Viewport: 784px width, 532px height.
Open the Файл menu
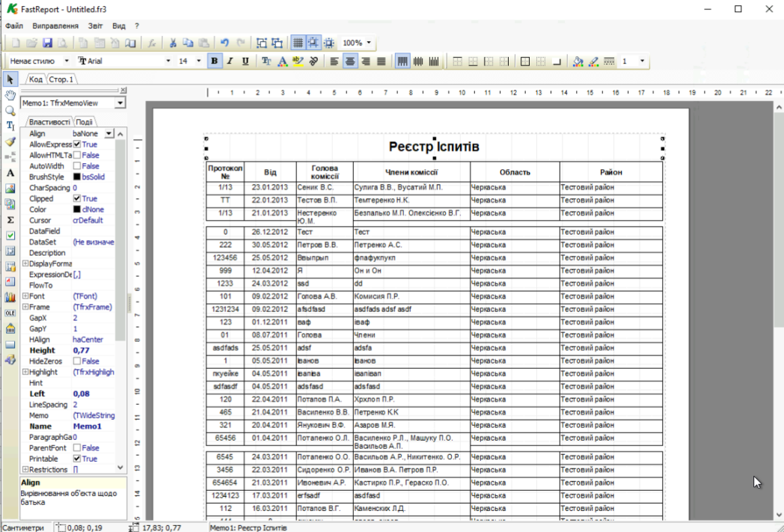pyautogui.click(x=14, y=26)
